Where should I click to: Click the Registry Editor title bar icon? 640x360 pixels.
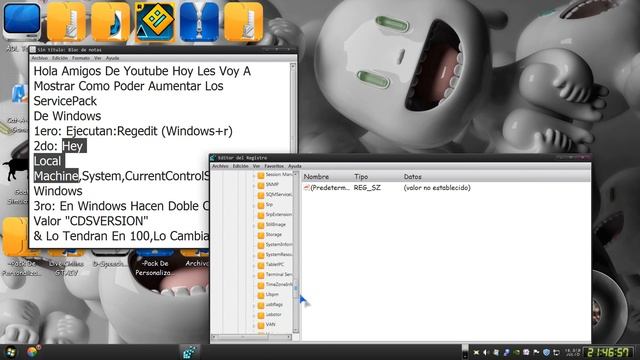pos(213,158)
